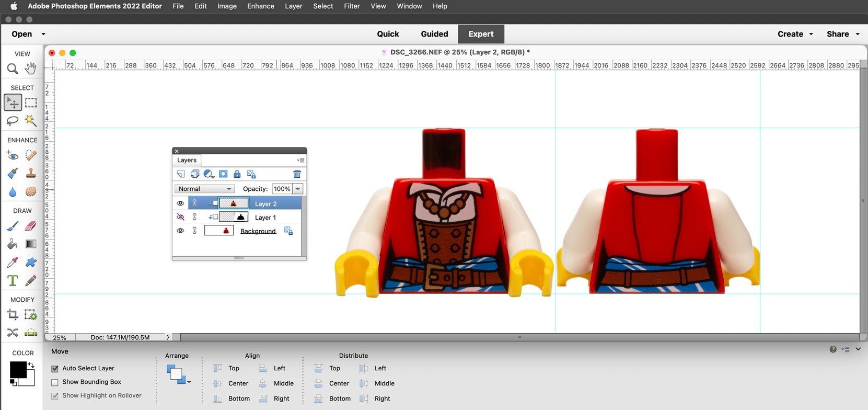Expand the Open button dropdown arrow
The height and width of the screenshot is (410, 868).
(43, 34)
